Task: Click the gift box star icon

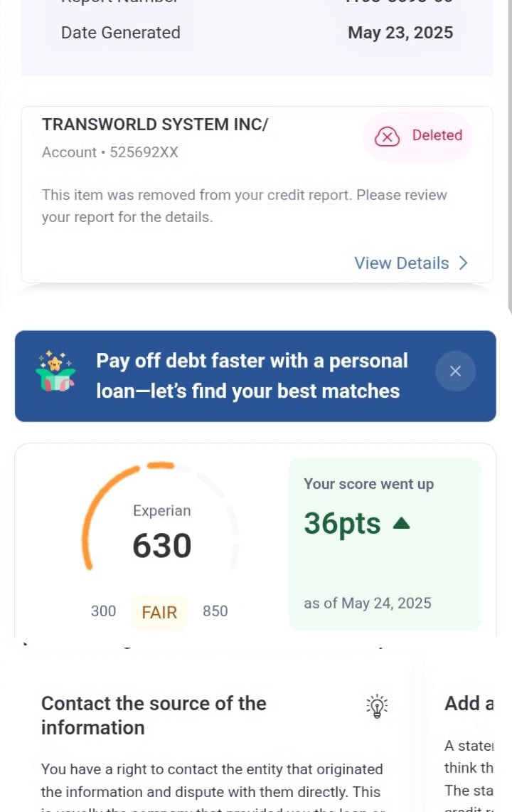Action: click(x=55, y=371)
